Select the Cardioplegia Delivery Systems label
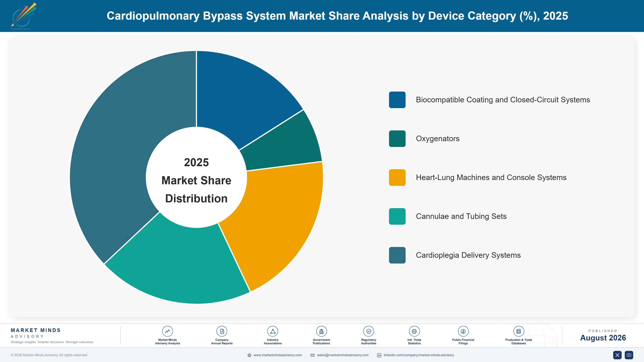644x362 pixels. click(x=468, y=255)
